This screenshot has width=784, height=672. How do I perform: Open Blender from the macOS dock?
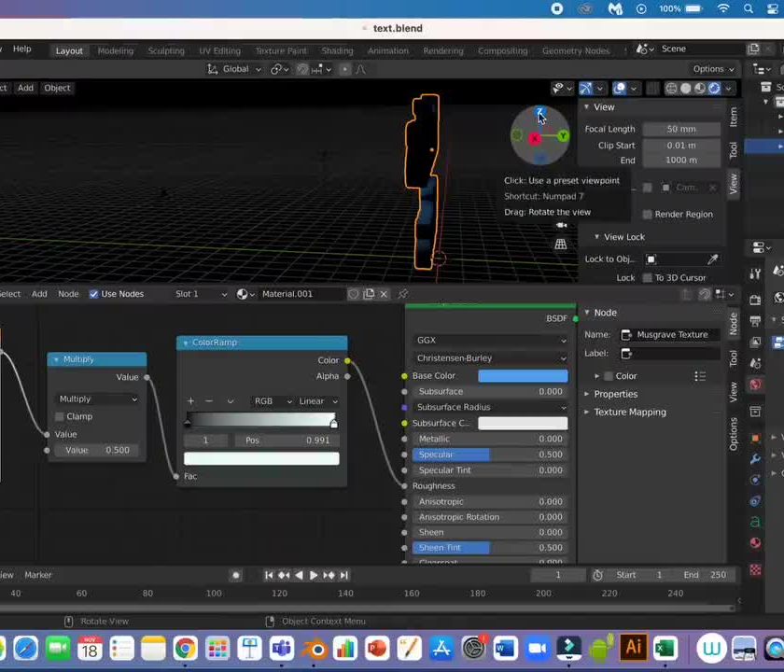[315, 648]
